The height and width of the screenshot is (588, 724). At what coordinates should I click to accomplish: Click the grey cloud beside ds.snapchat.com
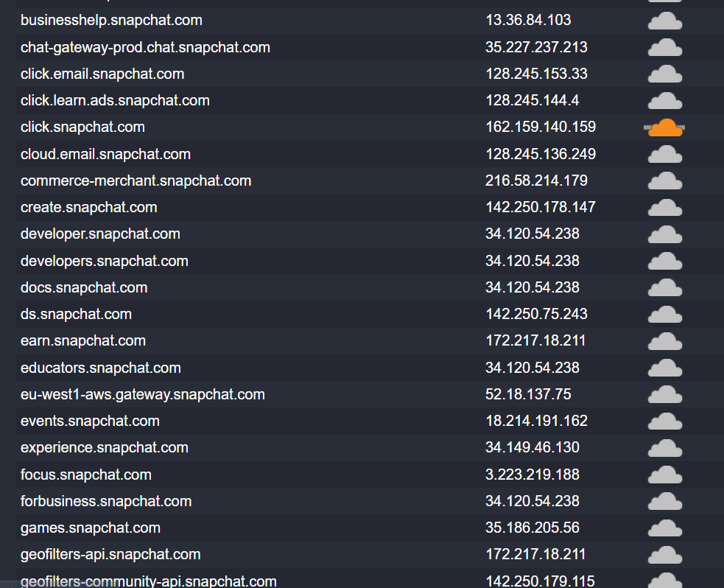click(665, 315)
